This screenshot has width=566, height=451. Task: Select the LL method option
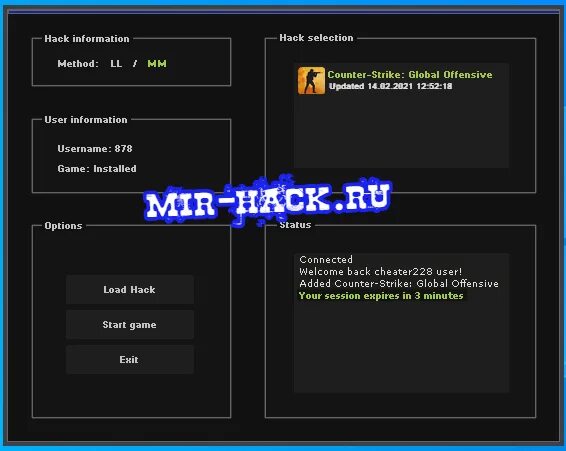pyautogui.click(x=116, y=64)
